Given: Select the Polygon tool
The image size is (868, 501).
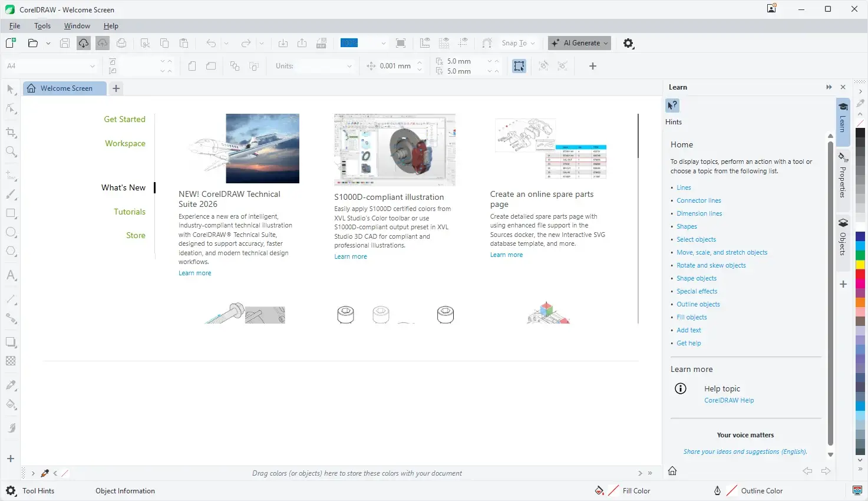Looking at the screenshot, I should [x=11, y=251].
